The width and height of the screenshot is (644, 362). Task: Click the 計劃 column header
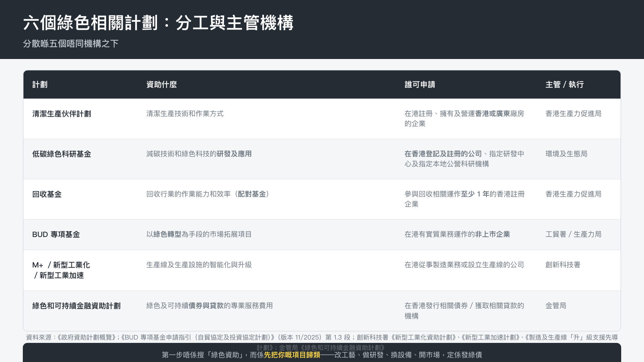(40, 84)
